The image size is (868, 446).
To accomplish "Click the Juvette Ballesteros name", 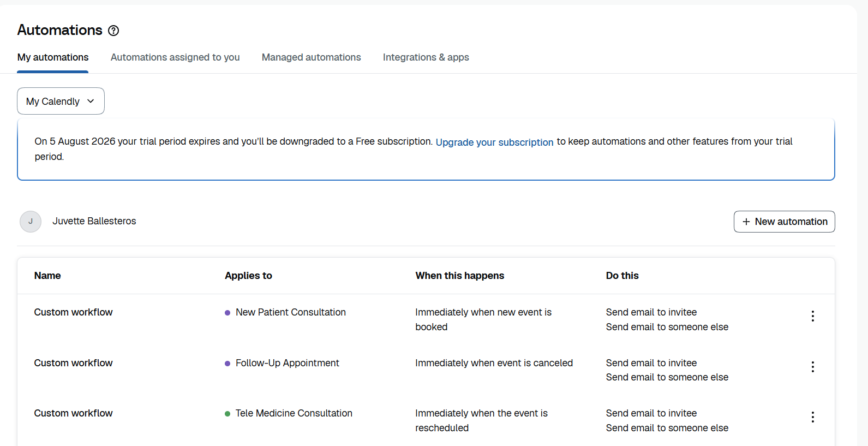I will tap(94, 221).
